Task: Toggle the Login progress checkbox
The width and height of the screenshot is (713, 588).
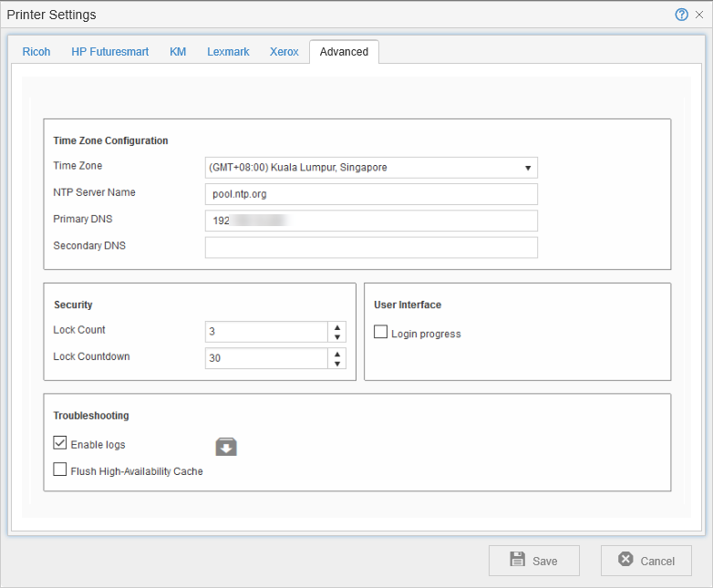Action: [381, 333]
